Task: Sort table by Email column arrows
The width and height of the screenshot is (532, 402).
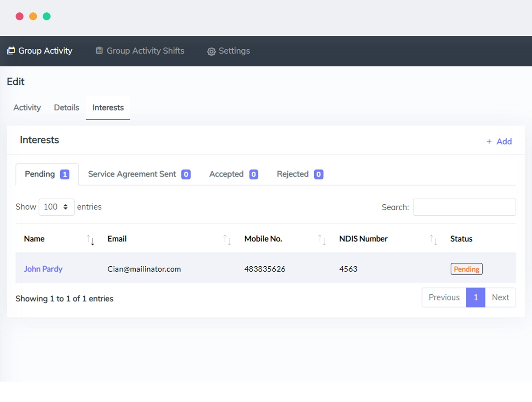Action: (227, 240)
